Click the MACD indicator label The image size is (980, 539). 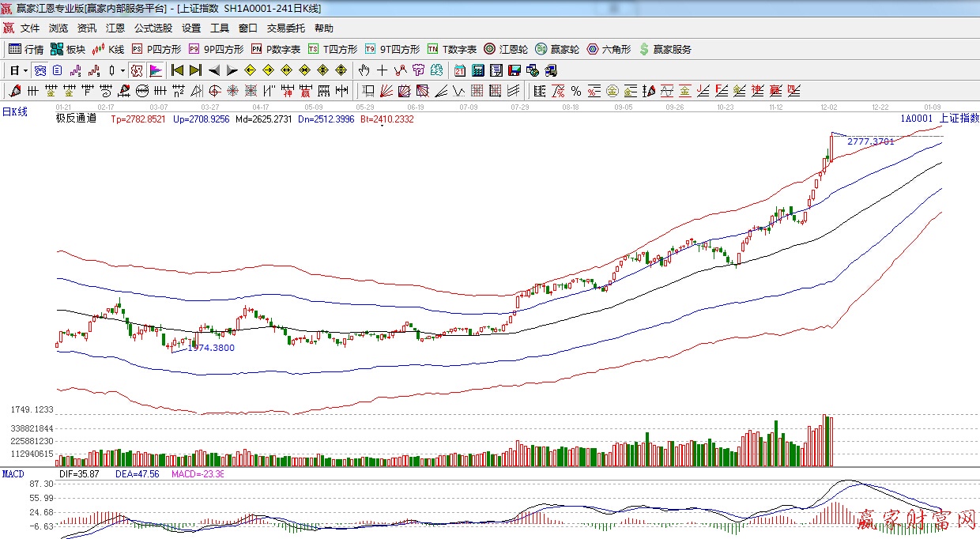13,473
